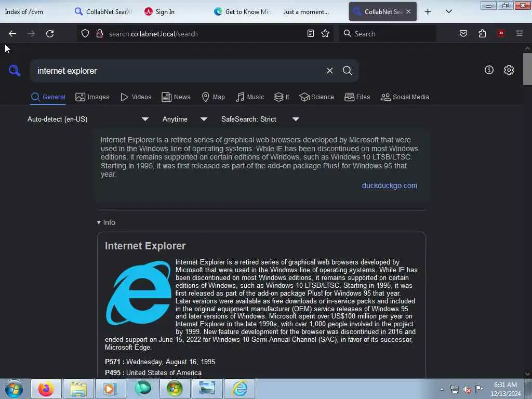
Task: Toggle reader view in address bar
Action: 311,33
